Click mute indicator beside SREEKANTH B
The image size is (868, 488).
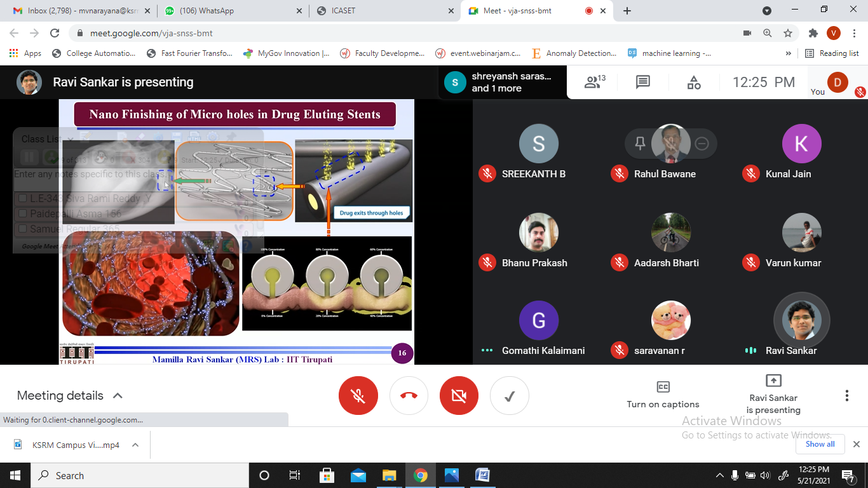[x=487, y=173]
